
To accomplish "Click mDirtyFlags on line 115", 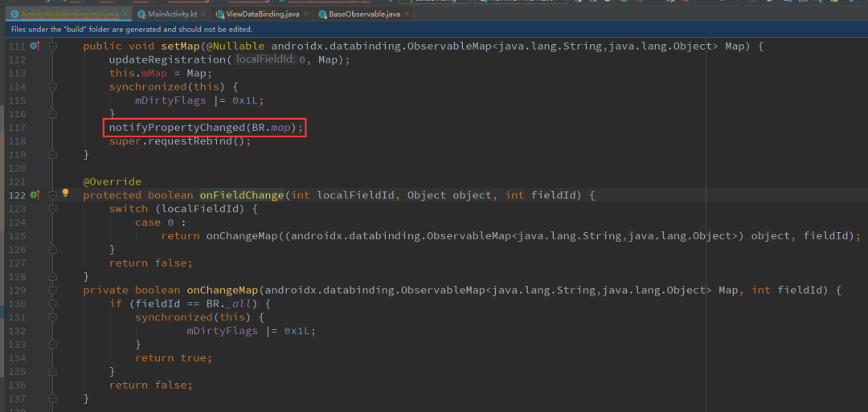I will click(170, 100).
